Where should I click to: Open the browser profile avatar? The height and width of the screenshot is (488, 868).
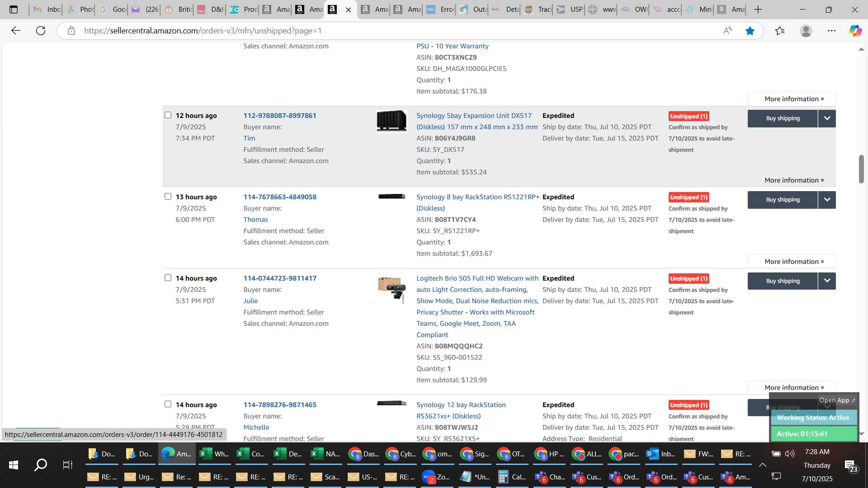[806, 31]
